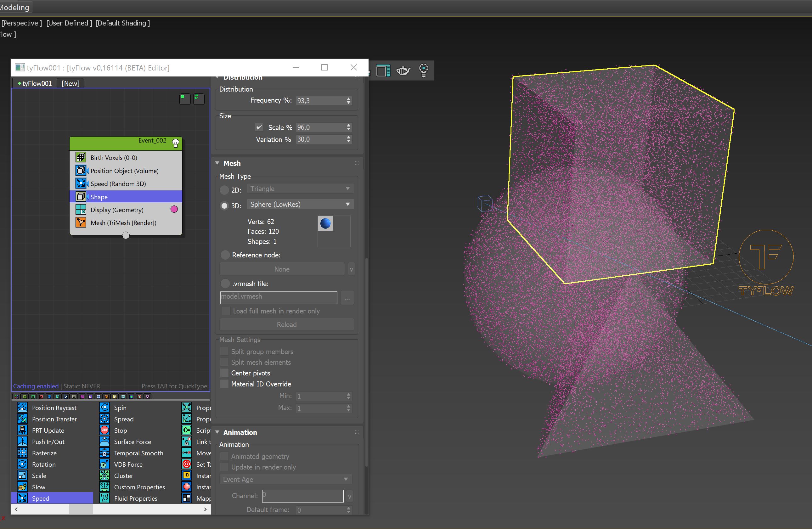Open the [New] flow tab

click(70, 83)
